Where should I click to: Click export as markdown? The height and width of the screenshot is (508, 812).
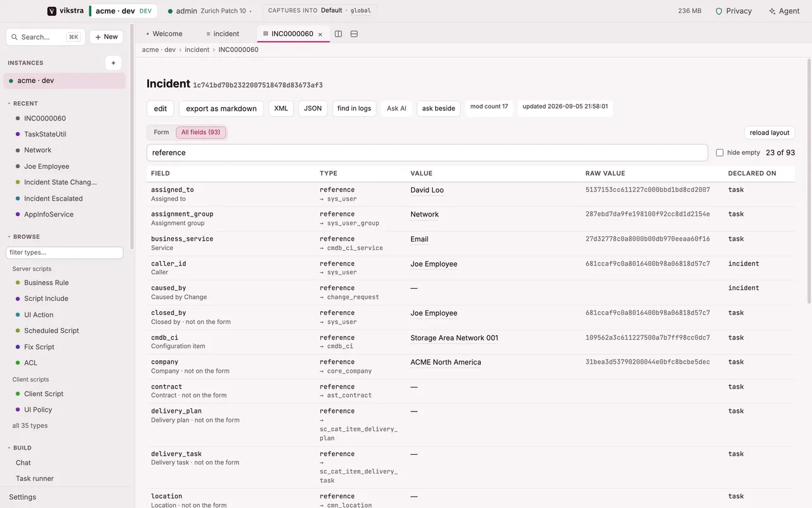[x=221, y=109]
